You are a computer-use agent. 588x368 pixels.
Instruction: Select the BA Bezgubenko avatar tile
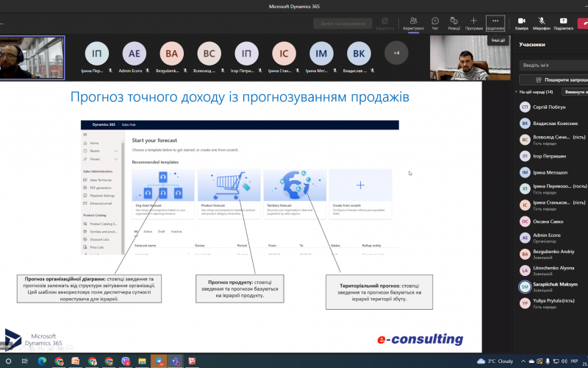click(x=172, y=53)
